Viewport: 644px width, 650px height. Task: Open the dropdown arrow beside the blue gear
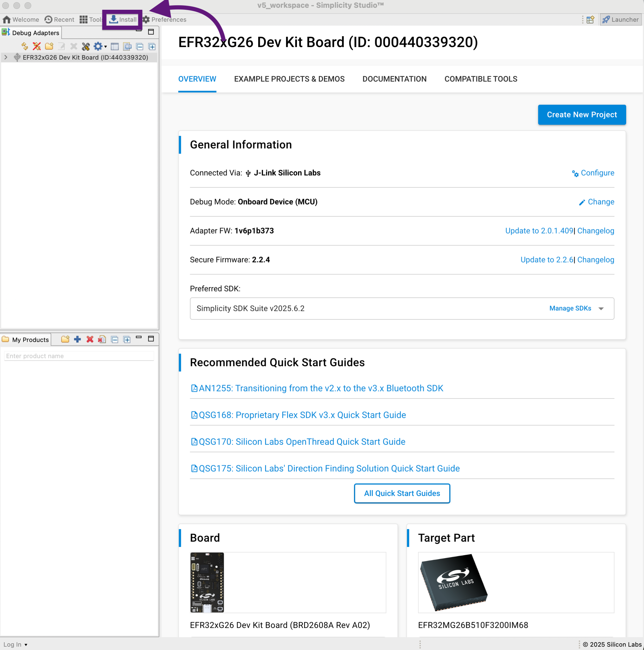point(105,47)
